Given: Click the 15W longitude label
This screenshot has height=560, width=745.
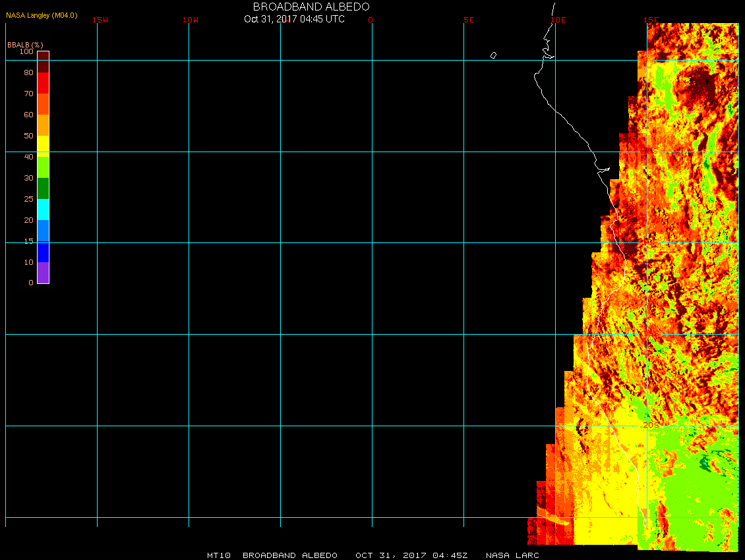Looking at the screenshot, I should pyautogui.click(x=100, y=20).
